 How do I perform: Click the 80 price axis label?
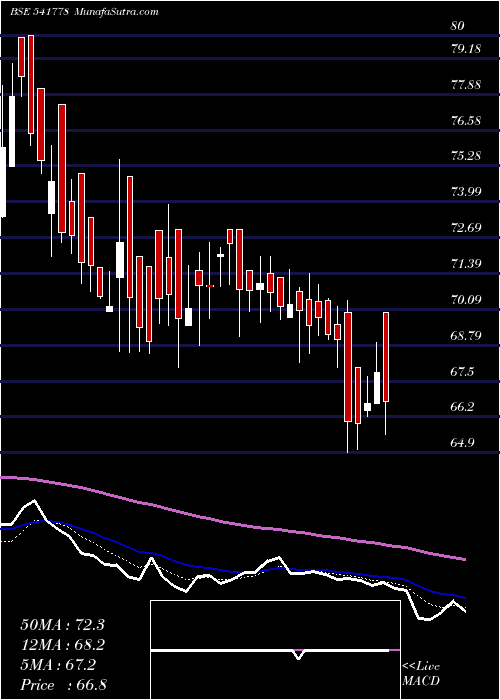458,26
